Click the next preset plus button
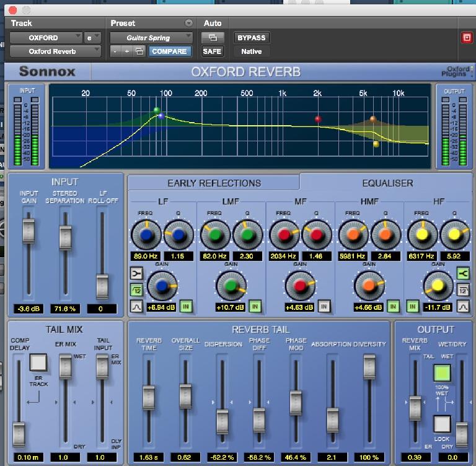Viewport: 476px width, 466px height. coord(127,51)
